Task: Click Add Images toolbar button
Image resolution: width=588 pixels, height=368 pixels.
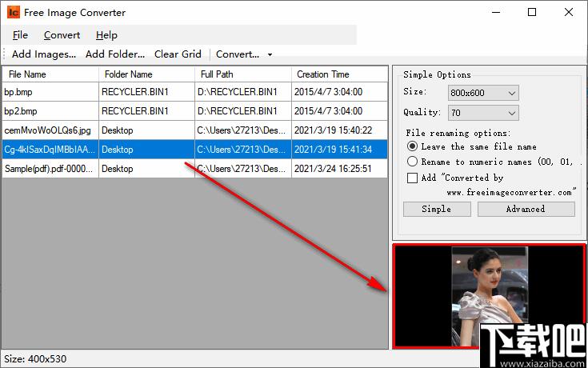Action: click(44, 54)
